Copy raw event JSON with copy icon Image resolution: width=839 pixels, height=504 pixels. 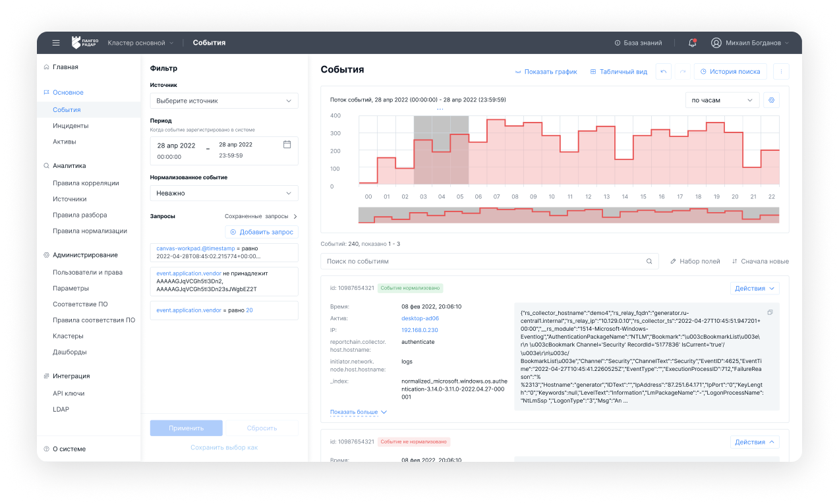pos(770,312)
